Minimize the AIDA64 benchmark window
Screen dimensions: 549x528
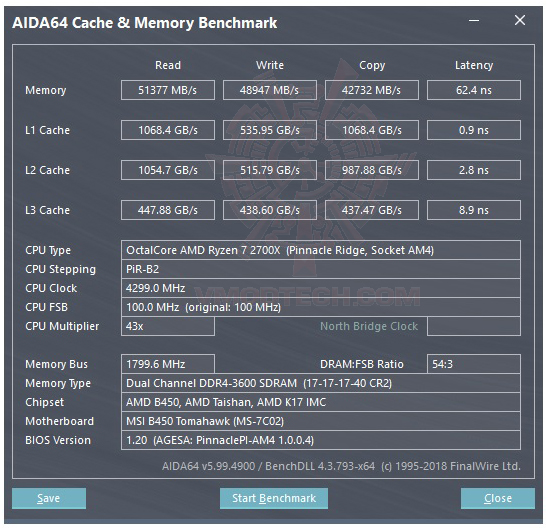pos(474,21)
